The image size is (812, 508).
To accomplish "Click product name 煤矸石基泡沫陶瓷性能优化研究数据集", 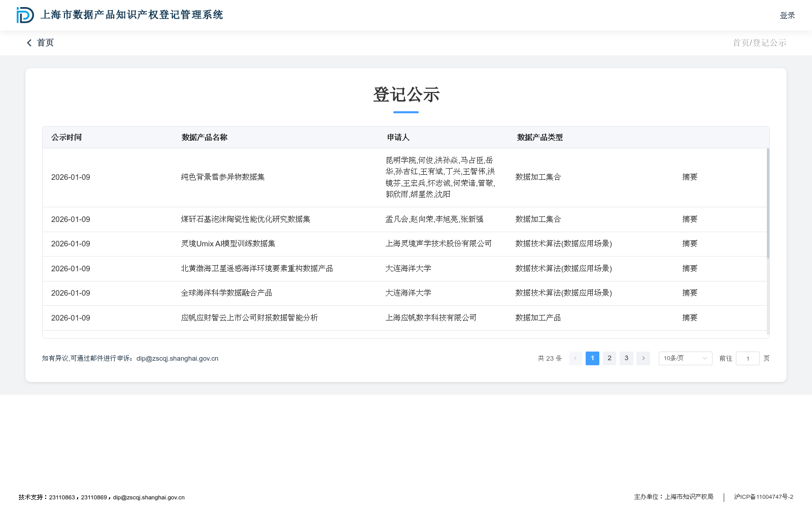I will click(246, 219).
